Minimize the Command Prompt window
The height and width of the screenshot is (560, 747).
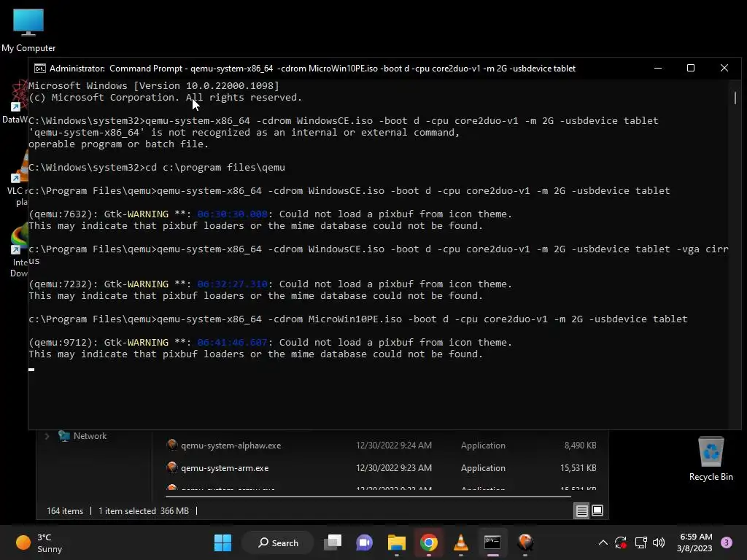[658, 68]
